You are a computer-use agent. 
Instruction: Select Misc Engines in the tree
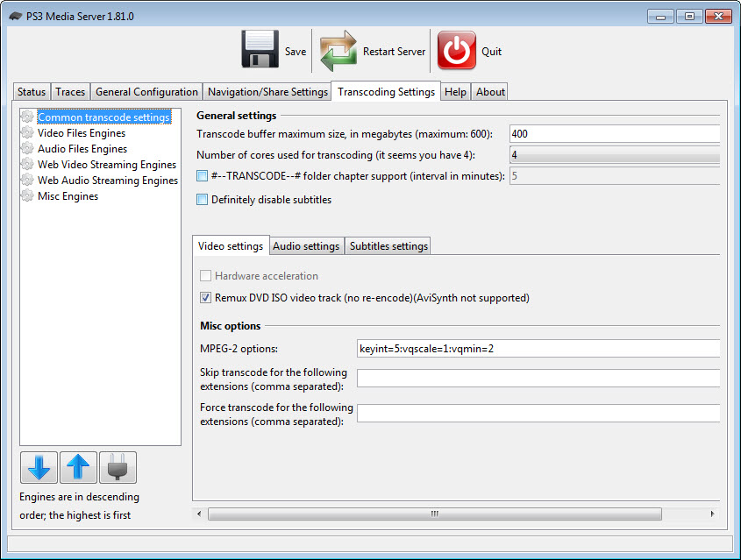(x=68, y=195)
